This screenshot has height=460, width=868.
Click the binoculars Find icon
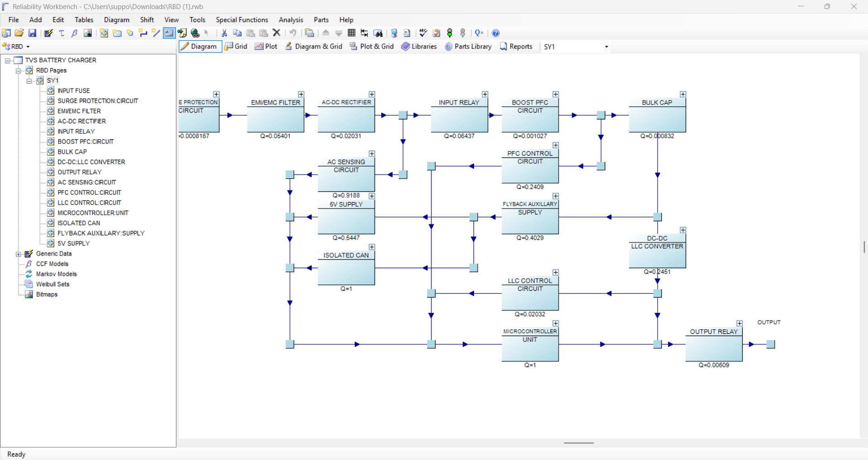pyautogui.click(x=378, y=33)
